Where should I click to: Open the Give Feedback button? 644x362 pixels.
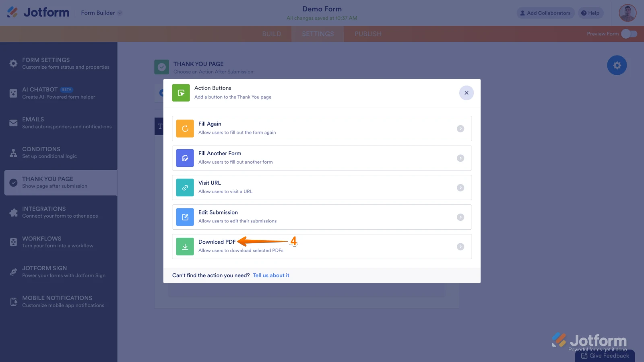[x=605, y=356]
